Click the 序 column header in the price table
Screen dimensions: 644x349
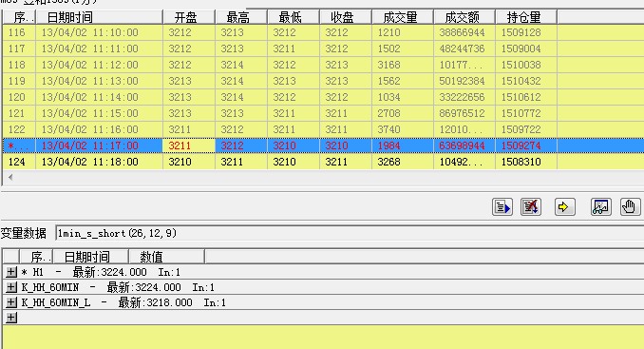pyautogui.click(x=19, y=17)
